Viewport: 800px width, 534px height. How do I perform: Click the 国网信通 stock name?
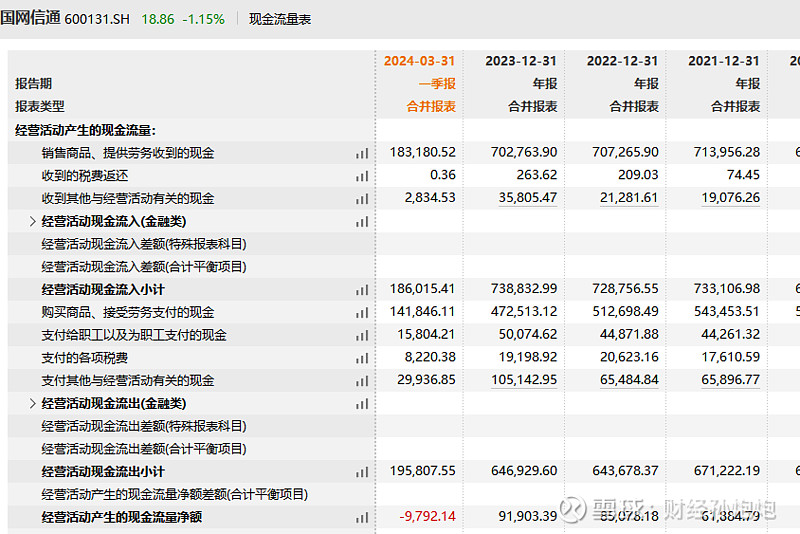point(30,18)
